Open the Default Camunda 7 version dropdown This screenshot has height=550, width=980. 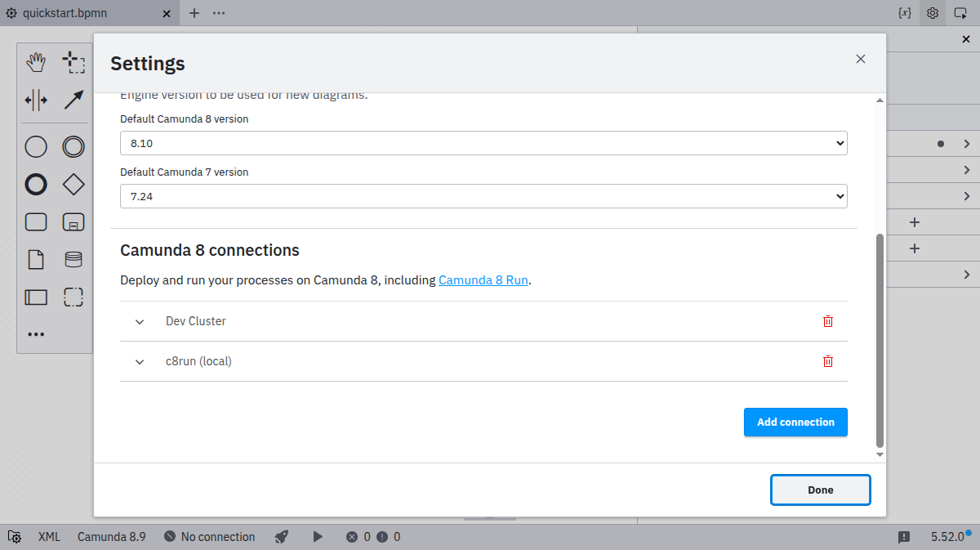[x=483, y=196]
